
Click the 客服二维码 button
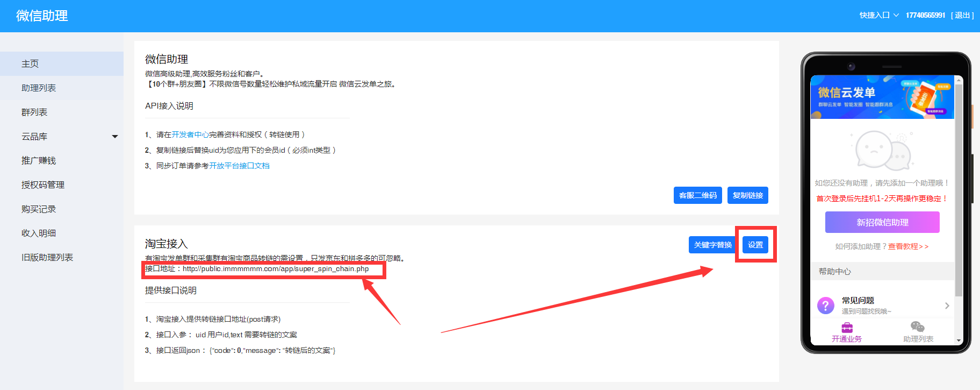point(697,195)
